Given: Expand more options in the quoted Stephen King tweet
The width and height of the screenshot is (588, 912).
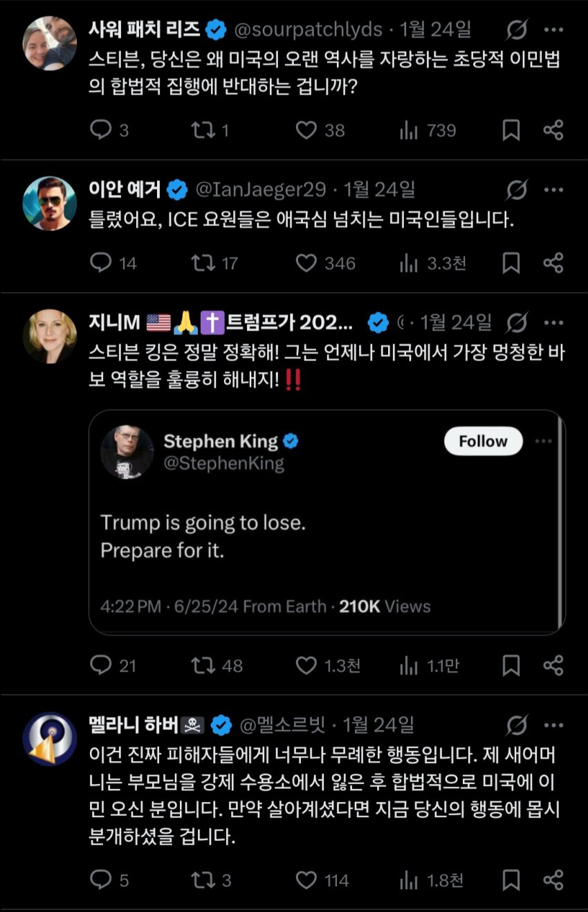Looking at the screenshot, I should 544,441.
